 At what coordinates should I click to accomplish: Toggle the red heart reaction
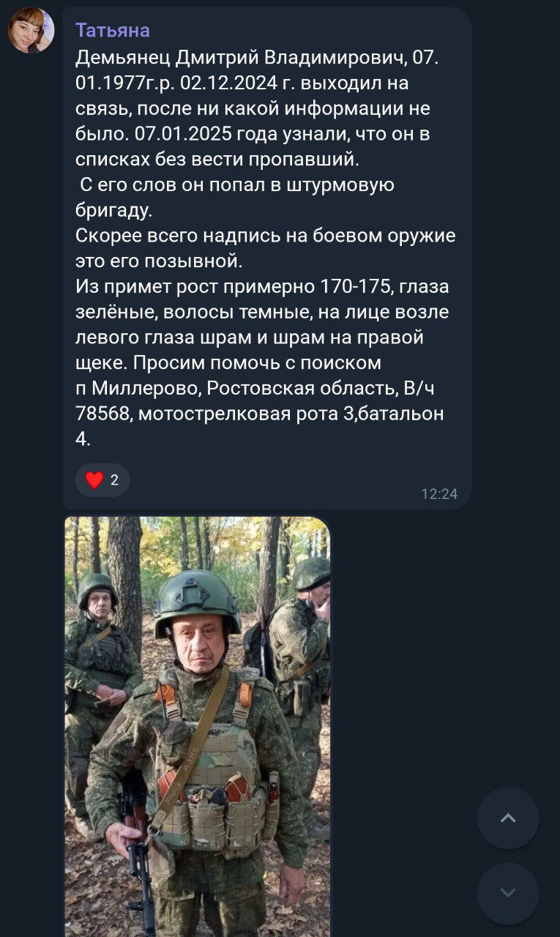tap(94, 480)
